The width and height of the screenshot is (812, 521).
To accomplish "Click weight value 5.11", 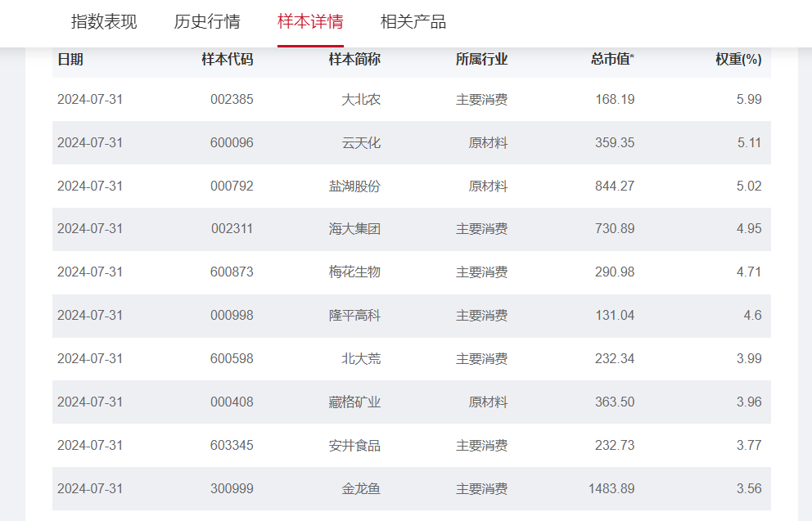I will click(749, 143).
